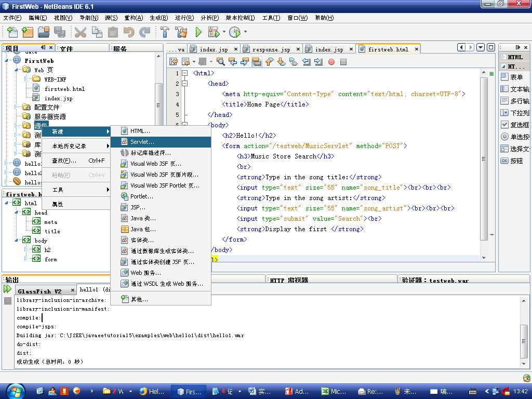Expand the WEB-INF folder

[26, 79]
